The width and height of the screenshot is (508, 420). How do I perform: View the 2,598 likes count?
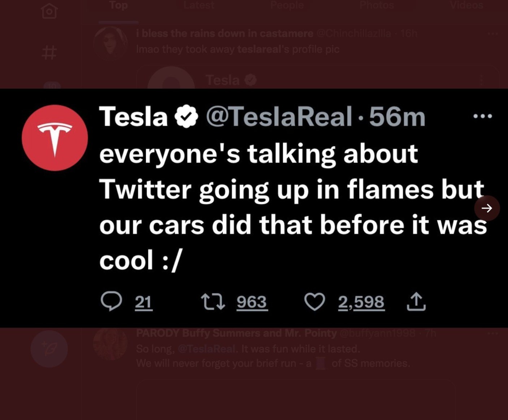coord(361,302)
